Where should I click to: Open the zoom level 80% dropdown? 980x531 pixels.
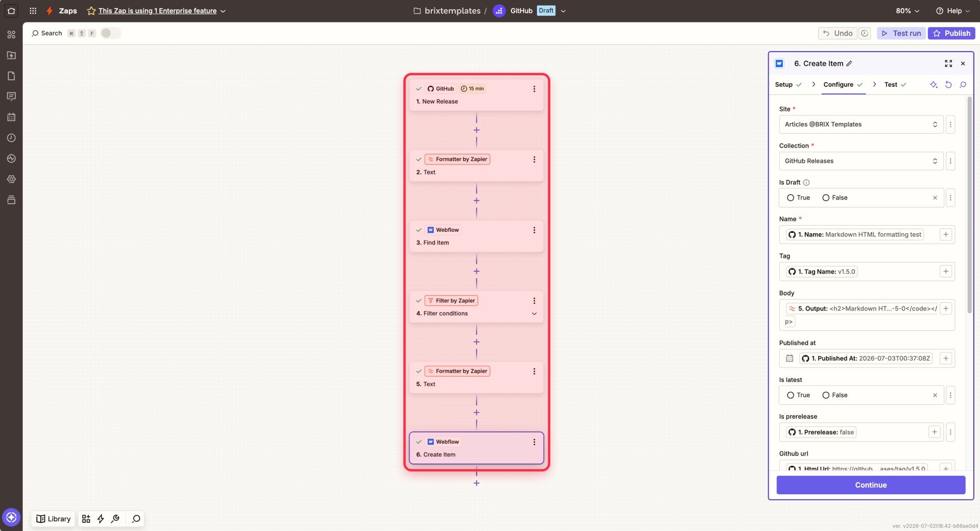point(908,11)
